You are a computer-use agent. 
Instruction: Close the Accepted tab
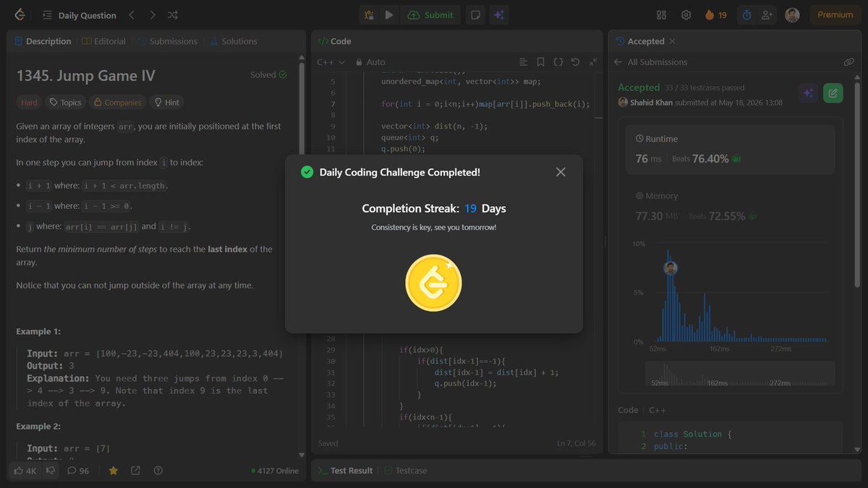coord(672,41)
